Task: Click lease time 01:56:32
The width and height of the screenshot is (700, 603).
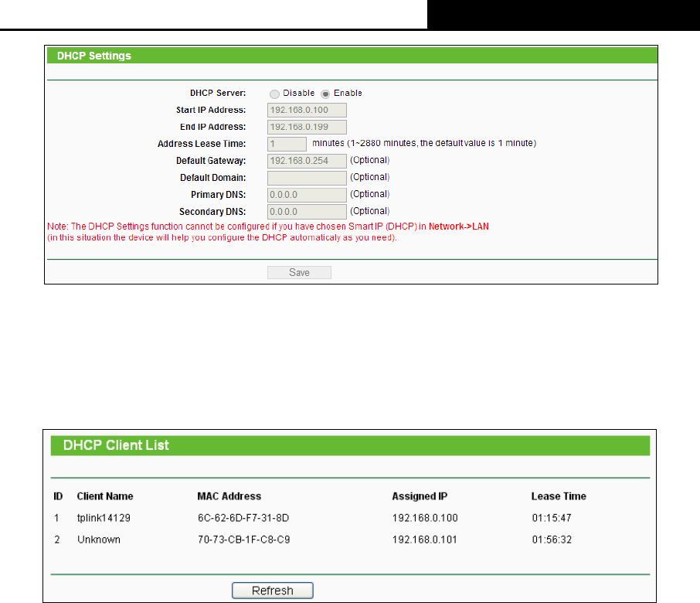Action: 552,540
